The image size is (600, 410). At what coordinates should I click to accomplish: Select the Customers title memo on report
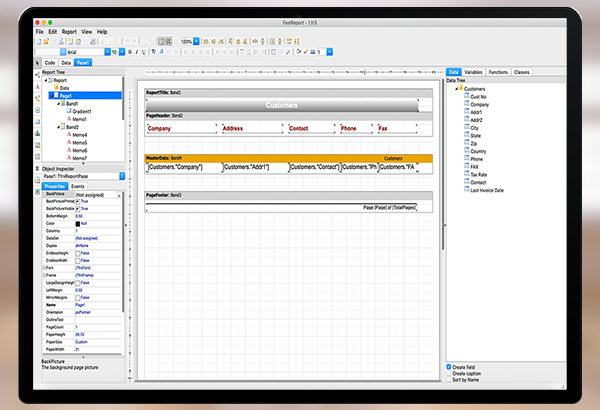[281, 104]
